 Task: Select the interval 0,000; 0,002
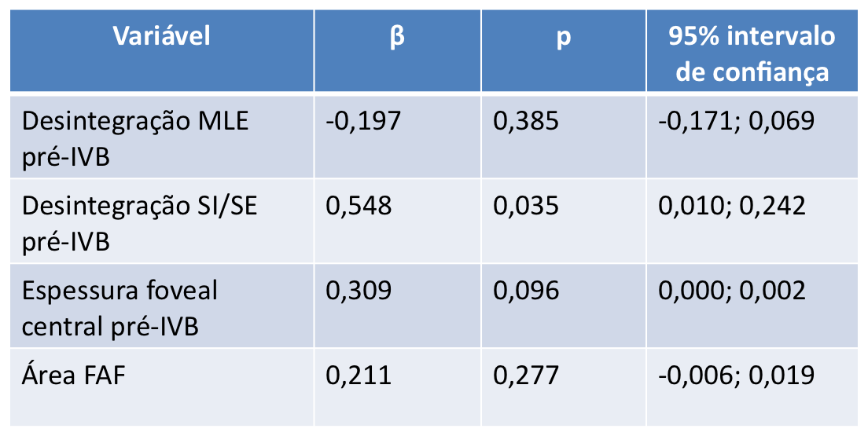pos(731,291)
